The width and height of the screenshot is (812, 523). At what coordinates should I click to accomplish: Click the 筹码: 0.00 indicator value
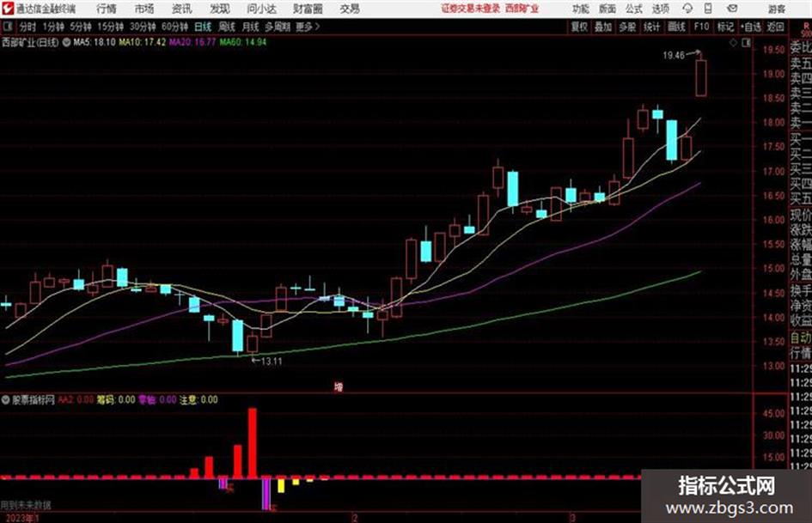[116, 399]
